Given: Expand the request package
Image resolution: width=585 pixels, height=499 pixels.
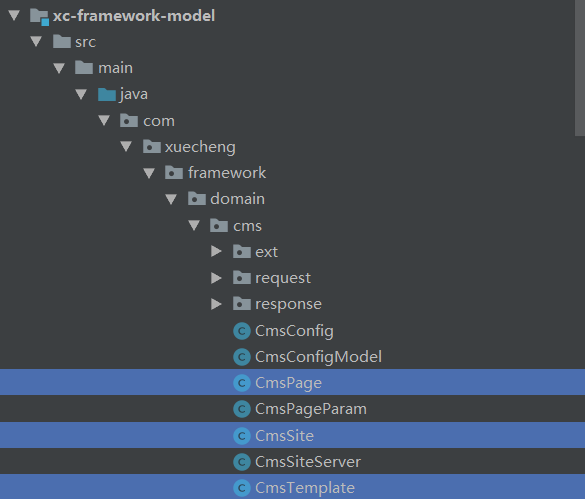Looking at the screenshot, I should tap(216, 278).
